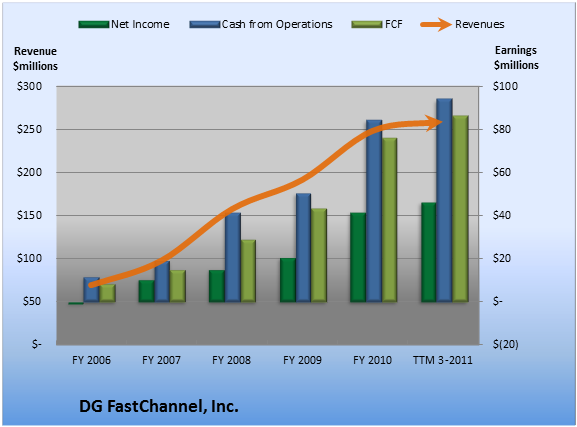Click the FCF legend swatch
This screenshot has width=577, height=427.
click(367, 24)
